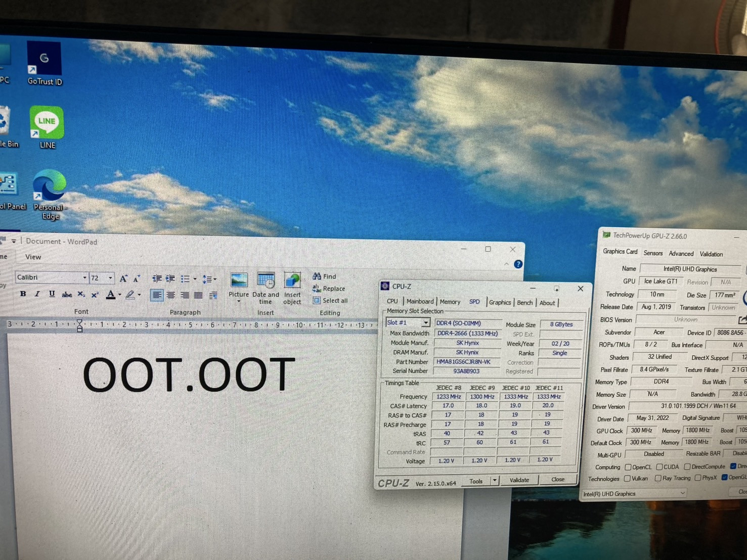Click Find in WordPad Editing group
Image resolution: width=747 pixels, height=560 pixels.
(324, 276)
